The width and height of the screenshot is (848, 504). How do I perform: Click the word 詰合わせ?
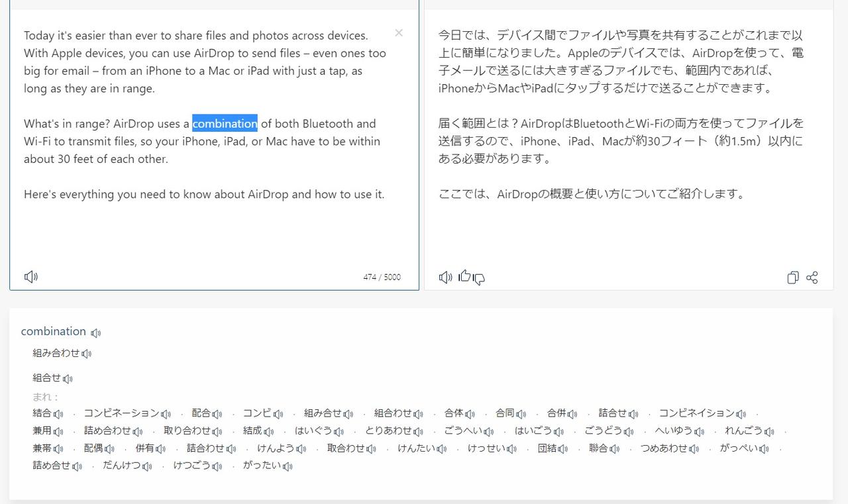206,448
